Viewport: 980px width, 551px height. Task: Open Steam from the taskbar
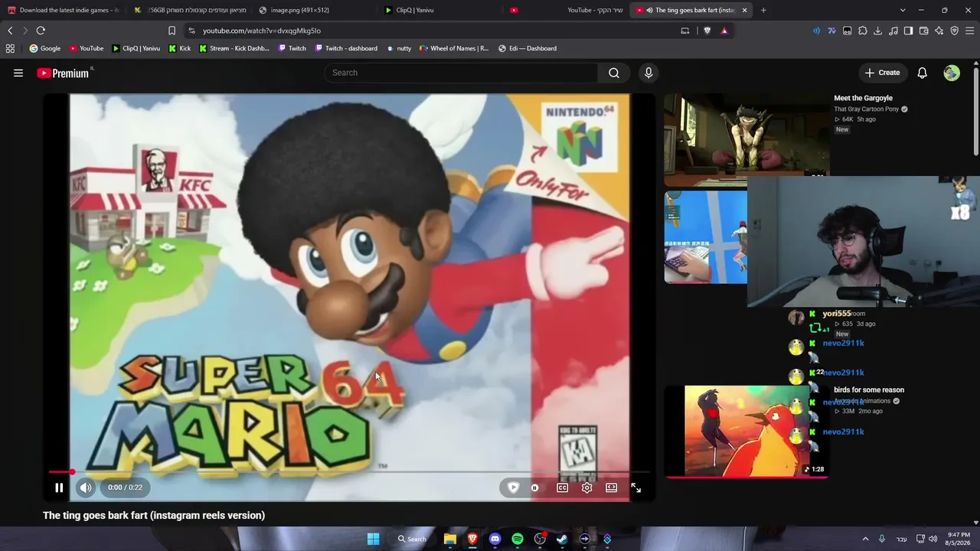562,539
